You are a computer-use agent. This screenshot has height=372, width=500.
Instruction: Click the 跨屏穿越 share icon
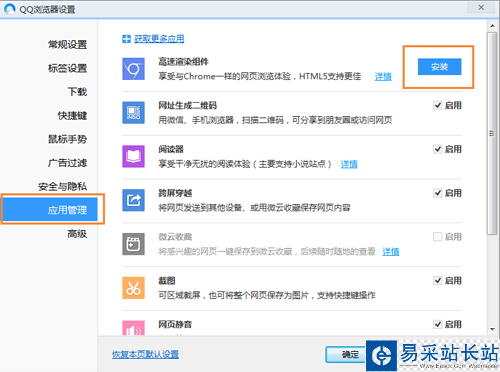[133, 200]
